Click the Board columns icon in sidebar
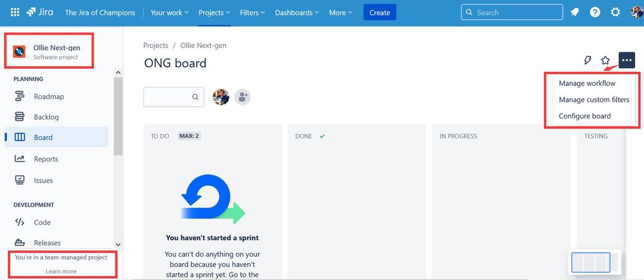This screenshot has height=280, width=644. [19, 137]
